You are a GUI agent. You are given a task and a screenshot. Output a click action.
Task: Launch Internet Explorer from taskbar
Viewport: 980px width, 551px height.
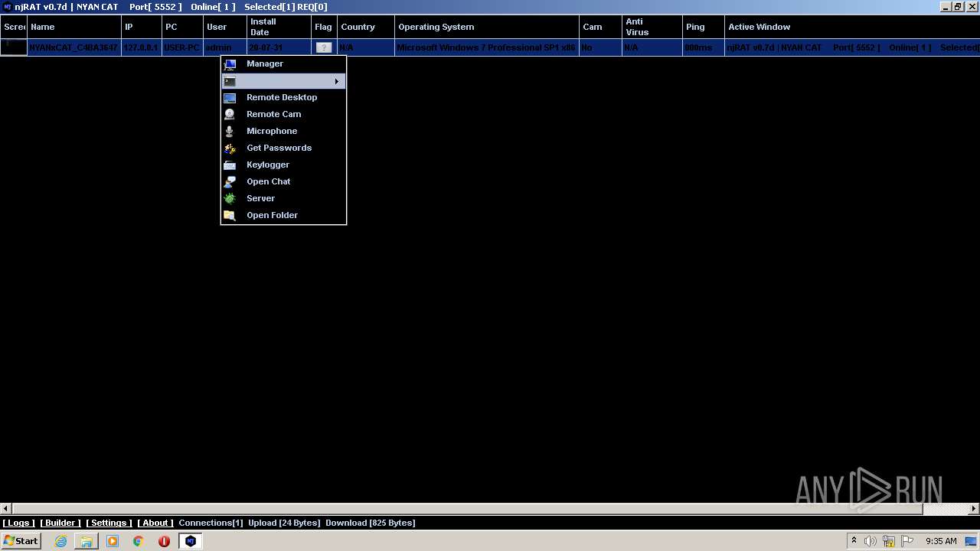(x=60, y=541)
